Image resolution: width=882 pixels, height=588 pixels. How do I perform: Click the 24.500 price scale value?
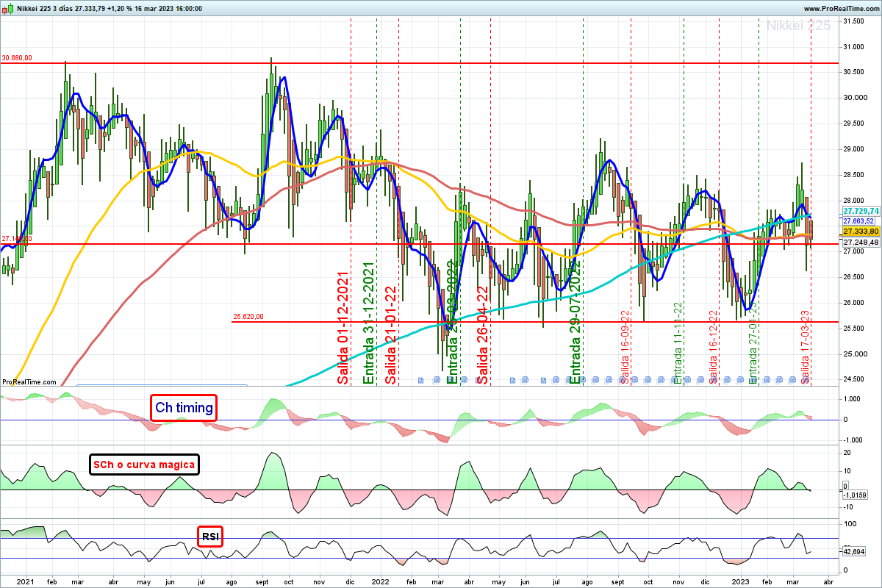pos(853,380)
